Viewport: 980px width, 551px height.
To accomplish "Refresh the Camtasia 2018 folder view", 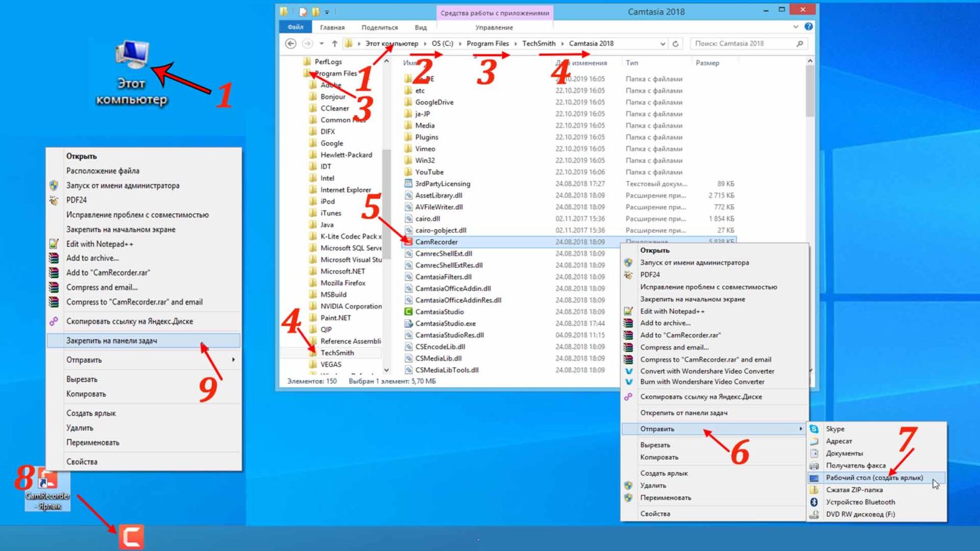I will pos(676,43).
